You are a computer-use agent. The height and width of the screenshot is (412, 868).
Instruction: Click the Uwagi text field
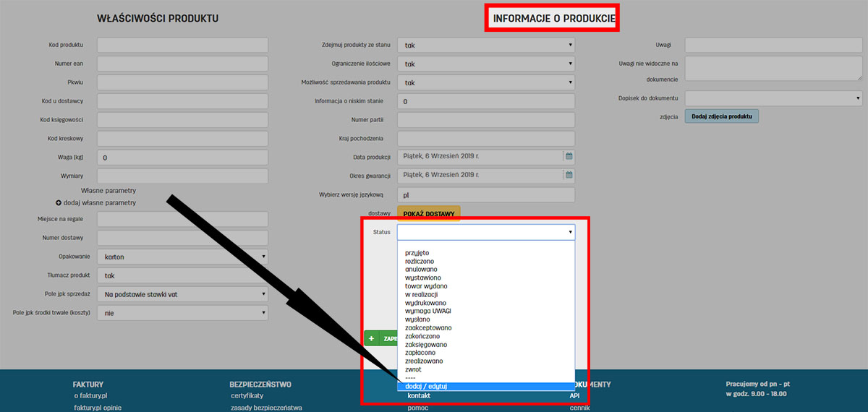point(773,45)
